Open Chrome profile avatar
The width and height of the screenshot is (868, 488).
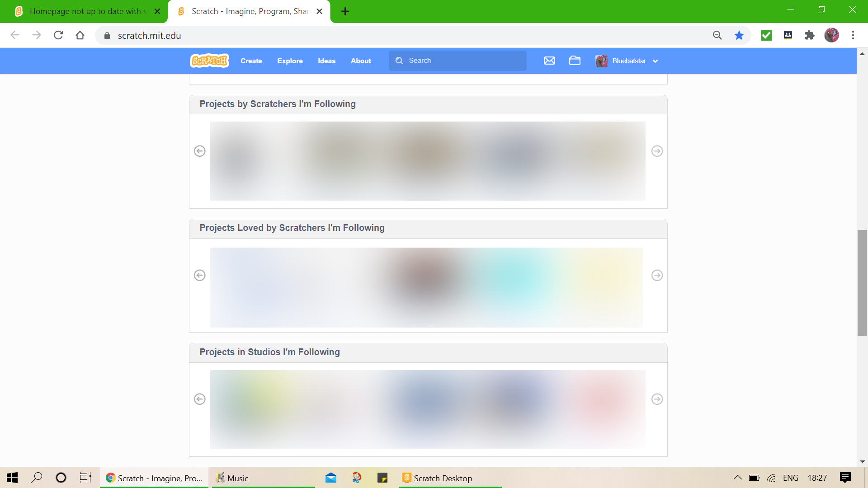[x=831, y=35]
